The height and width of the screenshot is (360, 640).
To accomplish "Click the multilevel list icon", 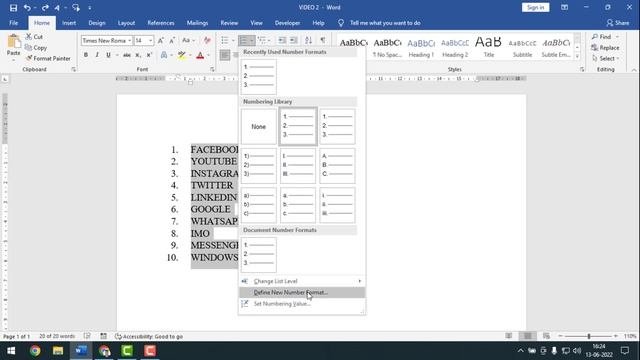I will coord(262,40).
